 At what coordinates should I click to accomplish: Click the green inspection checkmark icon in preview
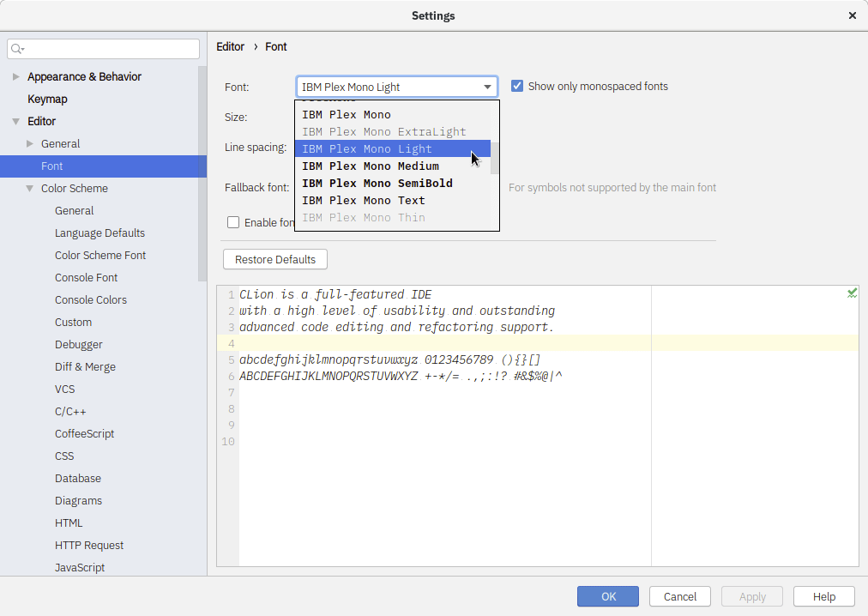click(852, 293)
